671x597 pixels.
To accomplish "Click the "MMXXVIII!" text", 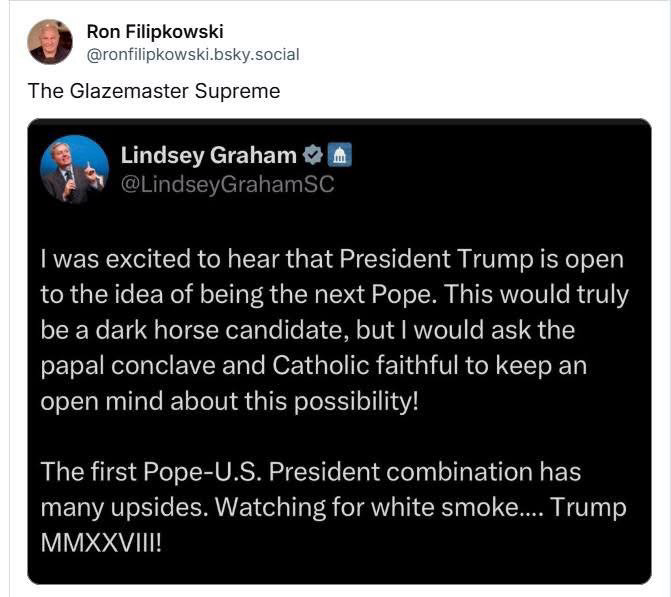I will 101,543.
